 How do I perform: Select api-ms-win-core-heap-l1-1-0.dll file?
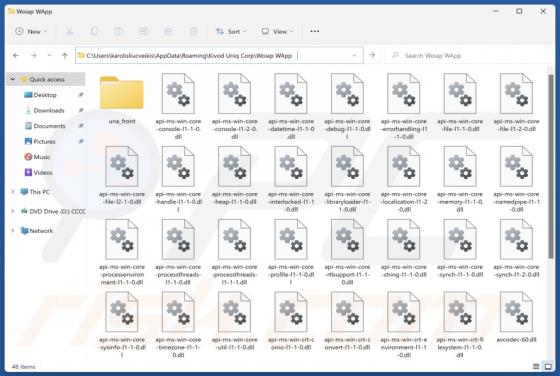coord(235,175)
